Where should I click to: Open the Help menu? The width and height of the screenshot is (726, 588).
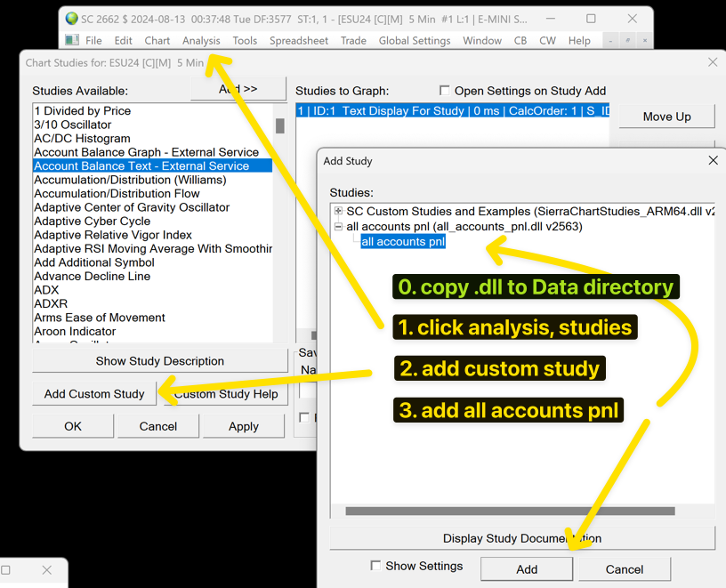(579, 41)
